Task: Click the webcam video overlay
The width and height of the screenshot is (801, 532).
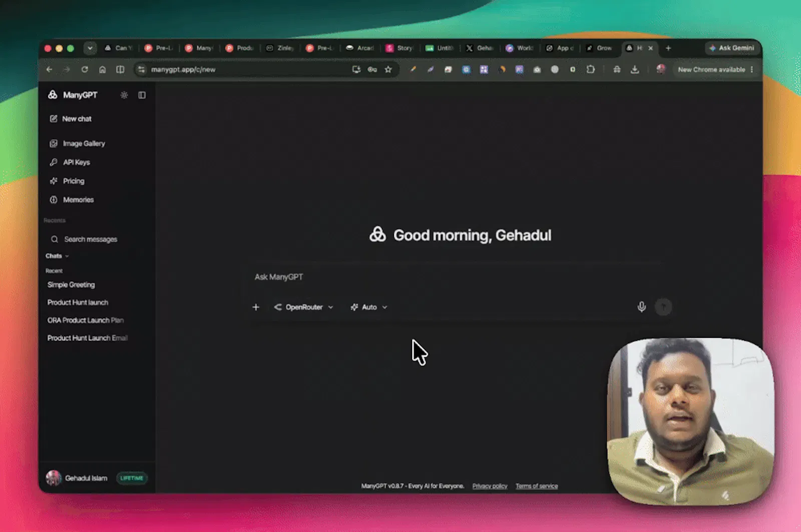Action: 690,421
